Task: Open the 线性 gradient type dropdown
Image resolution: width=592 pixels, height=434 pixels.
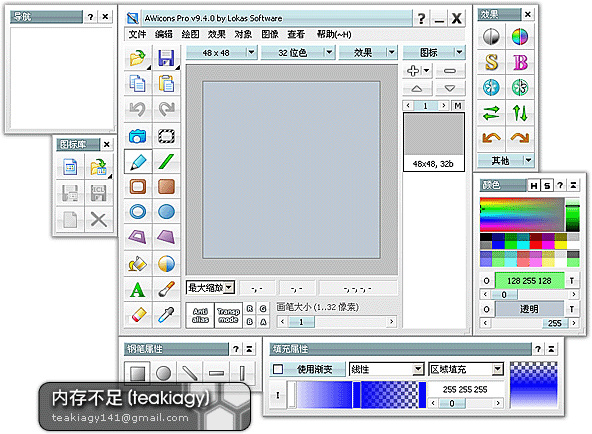Action: [x=386, y=369]
